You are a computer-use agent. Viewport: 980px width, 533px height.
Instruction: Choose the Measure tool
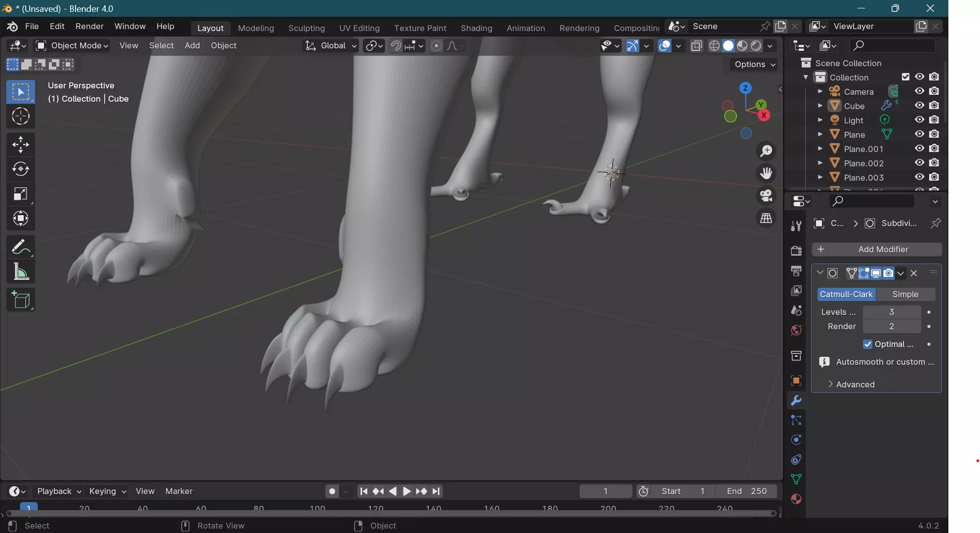(21, 271)
